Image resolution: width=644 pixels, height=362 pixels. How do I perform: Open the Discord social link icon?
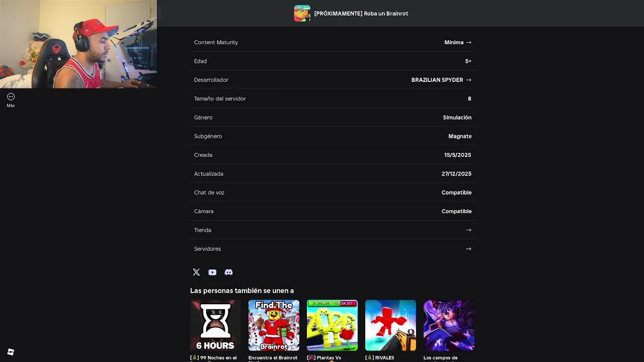pyautogui.click(x=228, y=272)
